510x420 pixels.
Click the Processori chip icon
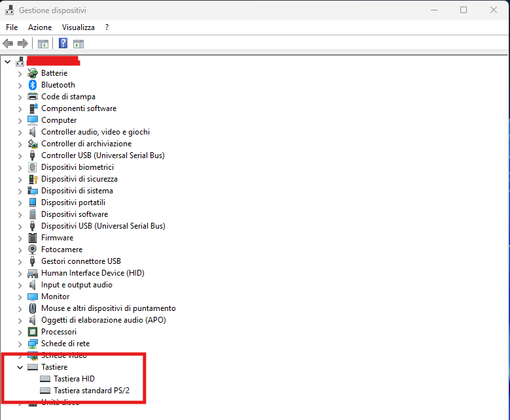pos(33,332)
